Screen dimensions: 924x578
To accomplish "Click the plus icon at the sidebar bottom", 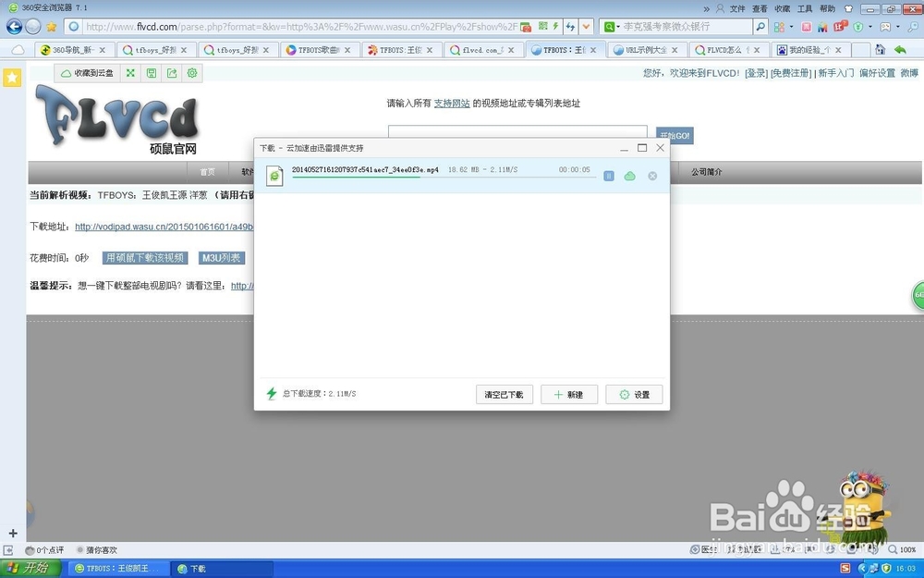I will 13,534.
